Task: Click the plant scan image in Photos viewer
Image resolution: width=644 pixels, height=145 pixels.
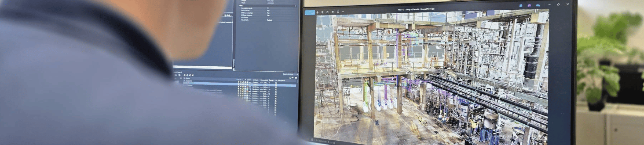Action: pyautogui.click(x=432, y=78)
